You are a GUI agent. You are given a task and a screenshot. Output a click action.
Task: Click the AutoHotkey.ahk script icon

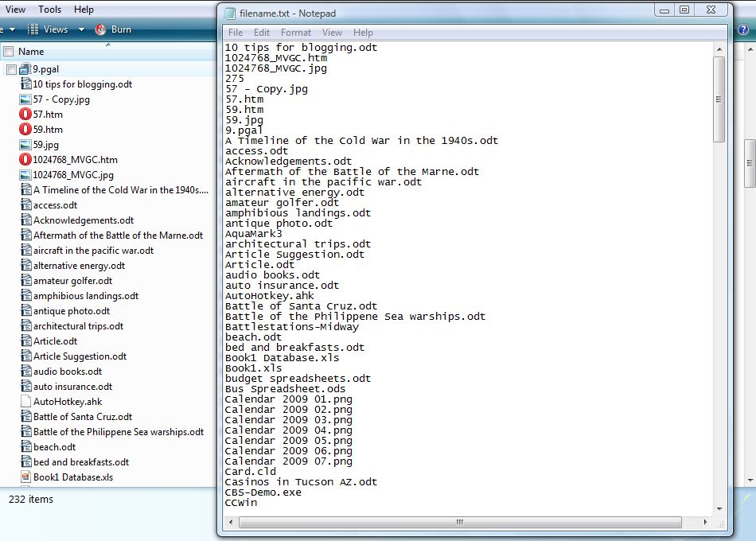click(x=26, y=401)
